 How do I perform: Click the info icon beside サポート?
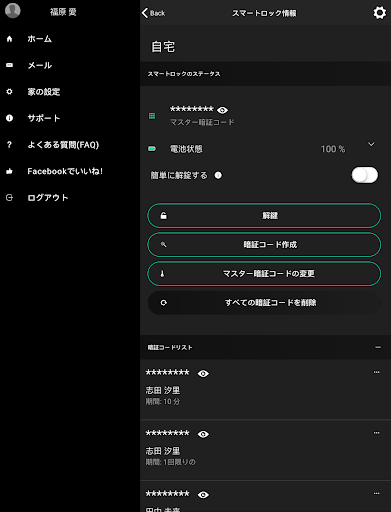pos(9,118)
